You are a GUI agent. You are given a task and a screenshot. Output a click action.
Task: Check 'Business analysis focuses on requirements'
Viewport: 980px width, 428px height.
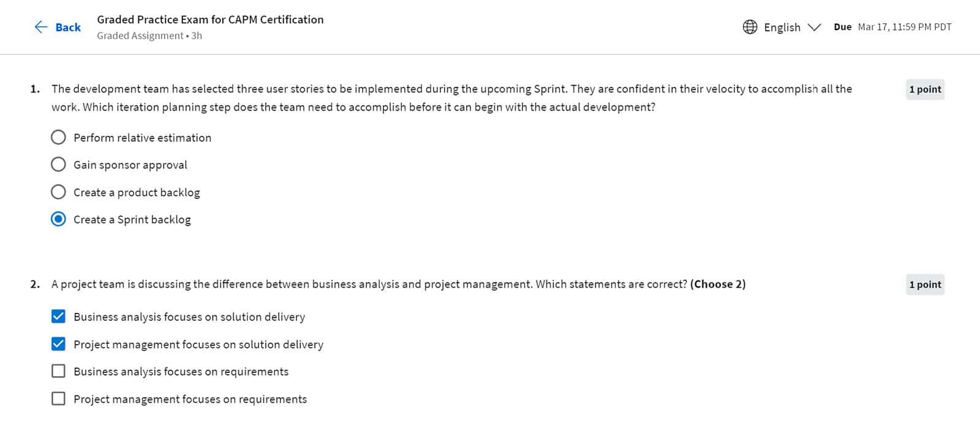(x=58, y=370)
